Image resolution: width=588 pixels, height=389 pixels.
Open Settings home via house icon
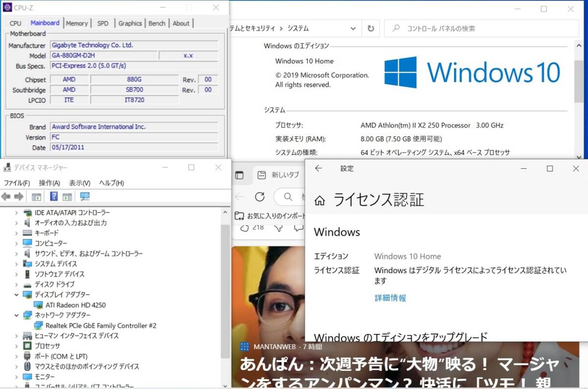point(319,201)
